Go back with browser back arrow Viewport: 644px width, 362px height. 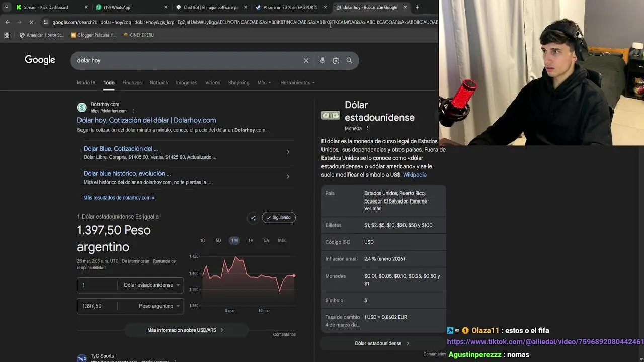7,22
